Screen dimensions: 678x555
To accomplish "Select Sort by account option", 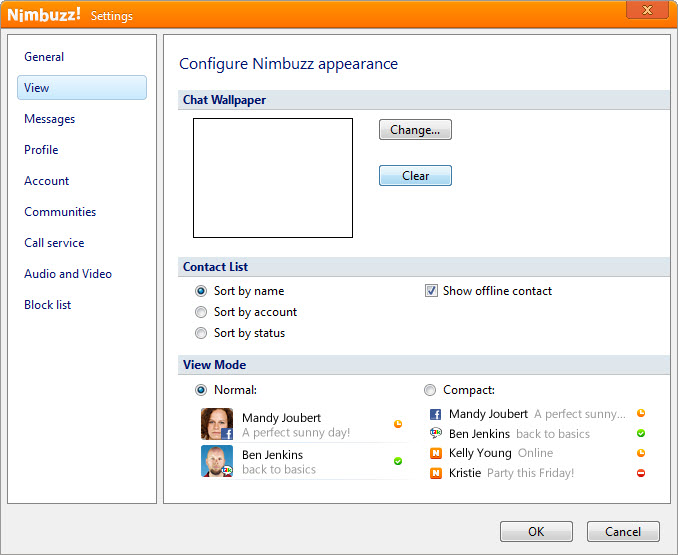I will tap(201, 312).
